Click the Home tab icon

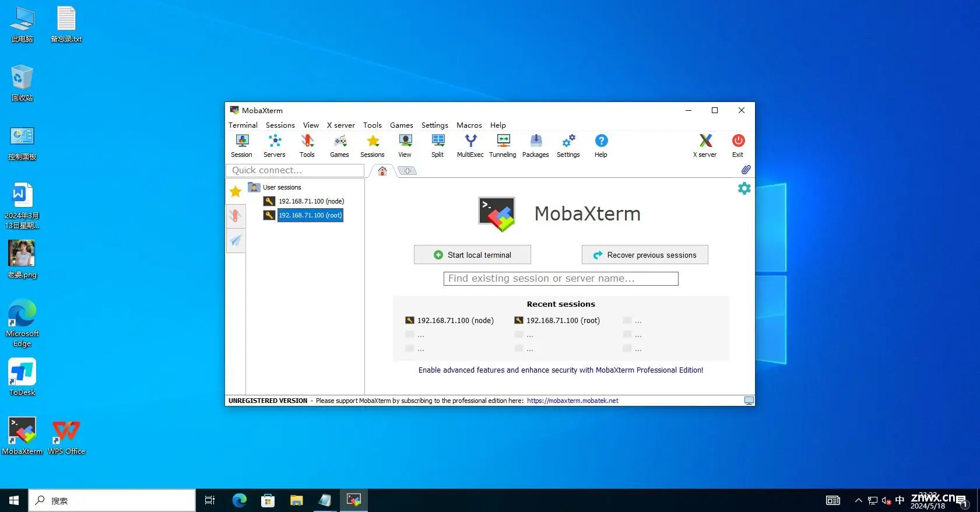382,171
